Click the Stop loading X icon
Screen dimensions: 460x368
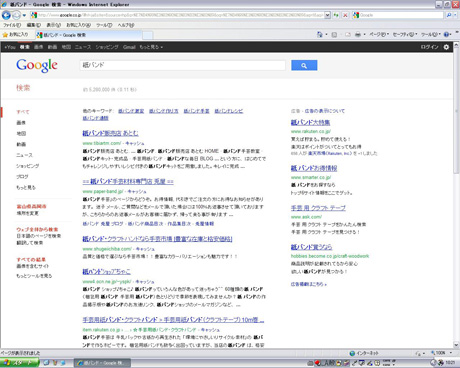[345, 15]
